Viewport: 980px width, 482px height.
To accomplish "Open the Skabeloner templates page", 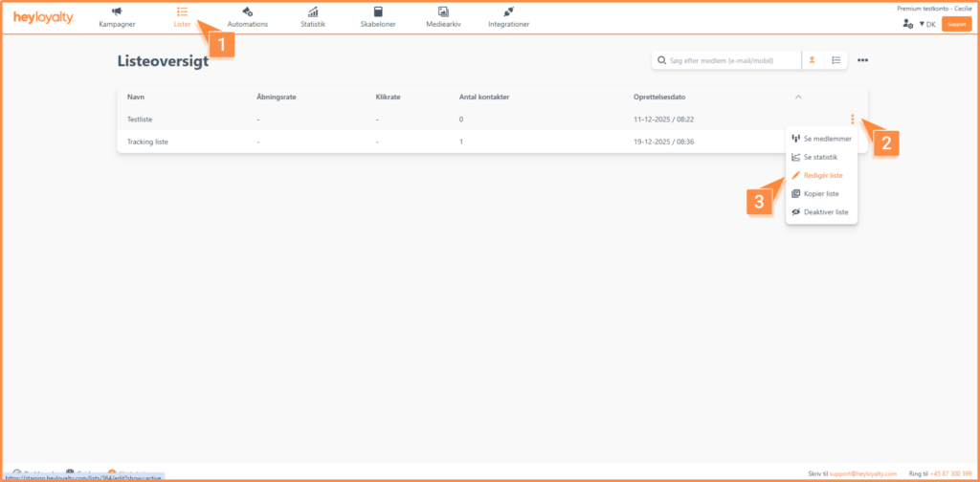I will tap(378, 17).
